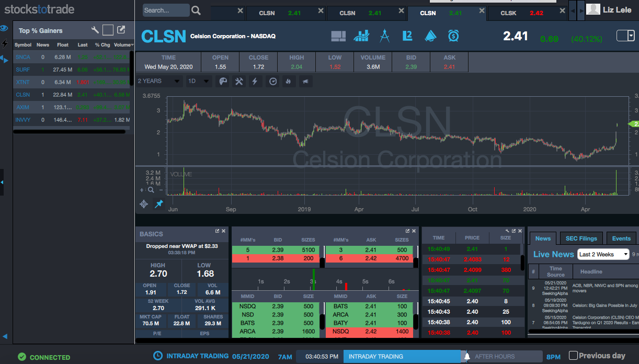Image resolution: width=639 pixels, height=364 pixels.
Task: Open the Liz Lele user profile
Action: 610,9
